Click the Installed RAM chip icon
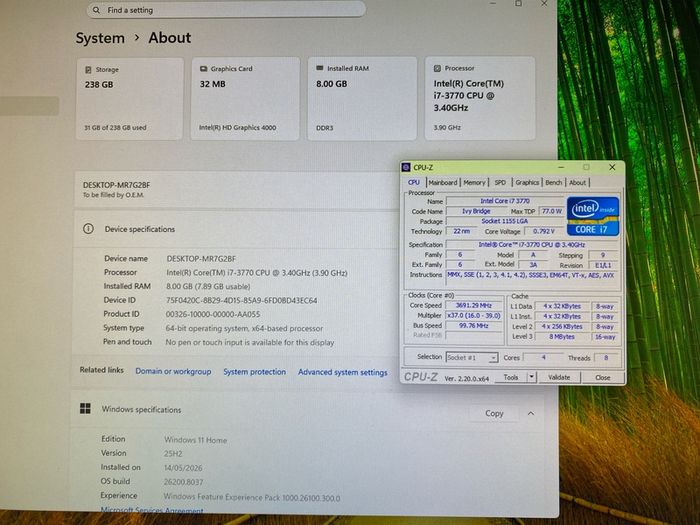700x525 pixels. [x=320, y=68]
